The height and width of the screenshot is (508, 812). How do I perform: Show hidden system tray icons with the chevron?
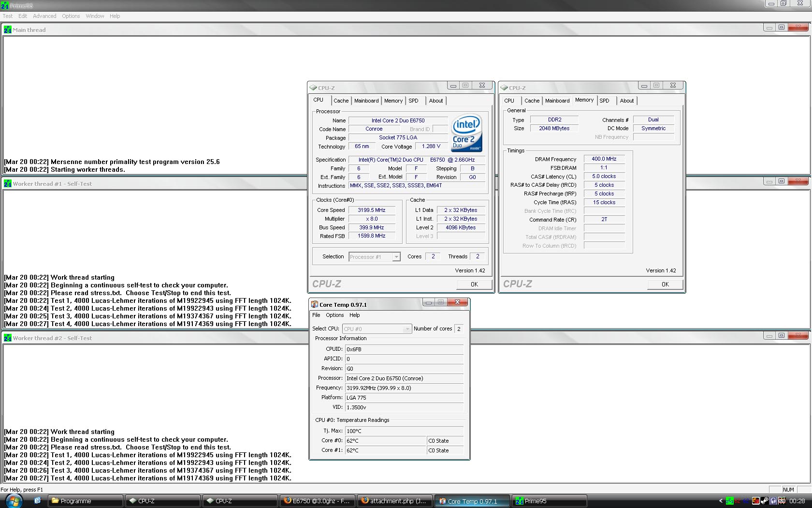[x=721, y=501]
